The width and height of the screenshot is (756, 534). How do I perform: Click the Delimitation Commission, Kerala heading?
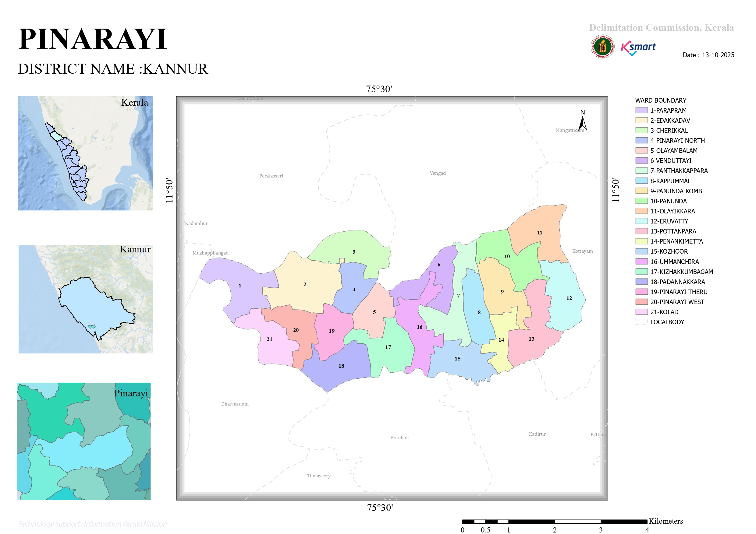[661, 28]
